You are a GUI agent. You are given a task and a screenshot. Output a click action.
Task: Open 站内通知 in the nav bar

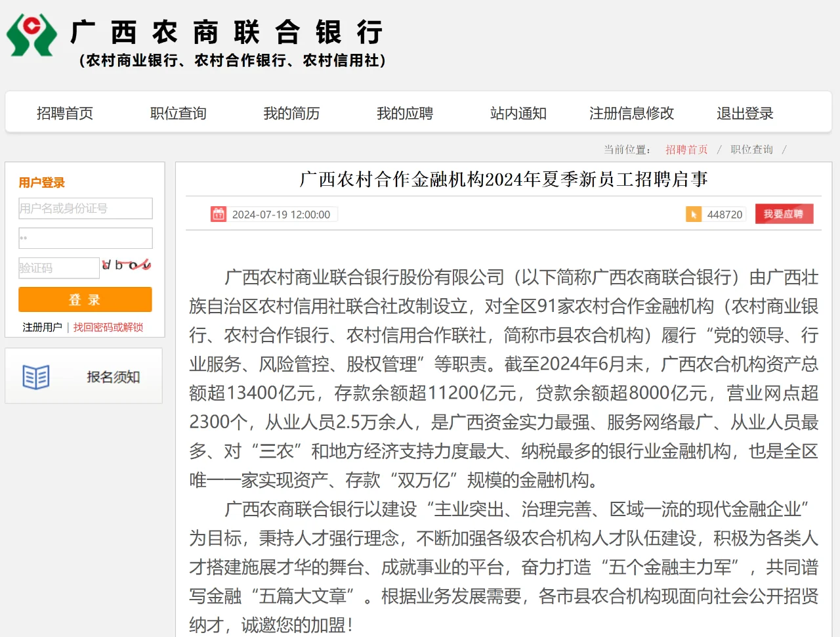tap(518, 114)
